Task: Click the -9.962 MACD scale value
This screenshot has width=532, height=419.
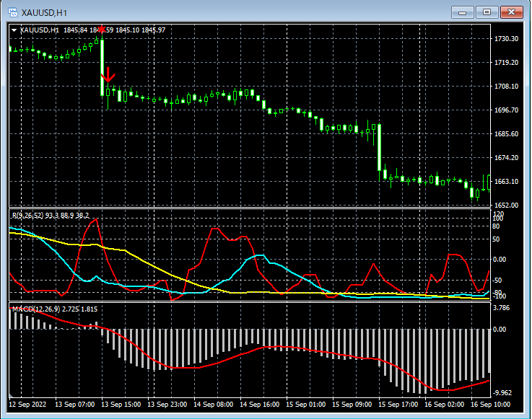Action: [503, 393]
